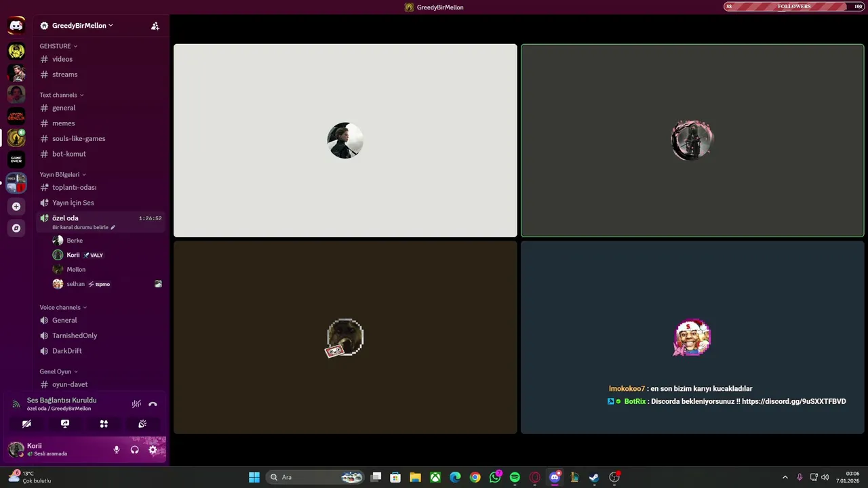This screenshot has width=868, height=488.
Task: Open the server folder icon in server list
Action: (16, 182)
